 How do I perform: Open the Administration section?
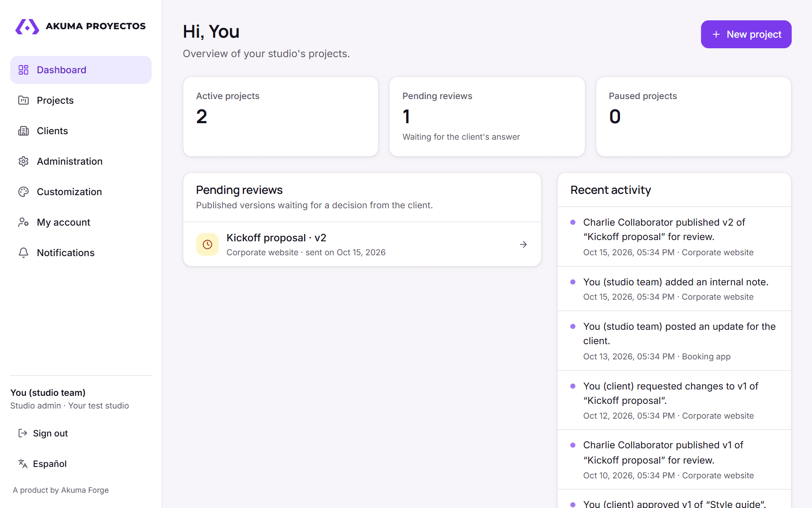tap(81, 161)
